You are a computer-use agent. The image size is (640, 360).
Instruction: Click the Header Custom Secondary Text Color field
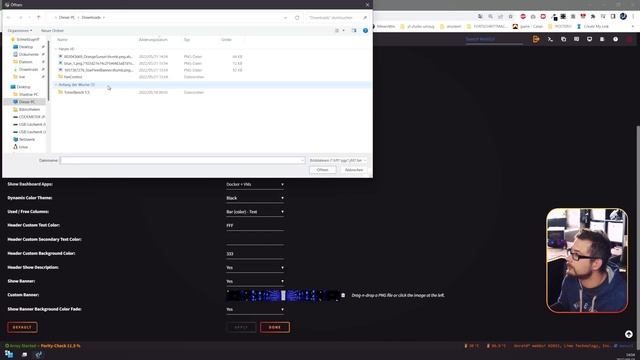tap(255, 240)
